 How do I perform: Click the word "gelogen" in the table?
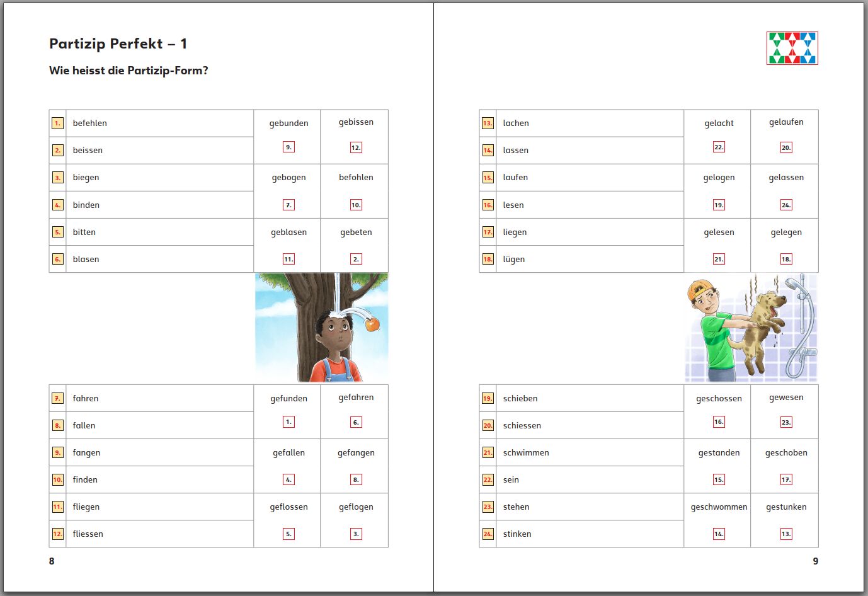(x=719, y=178)
